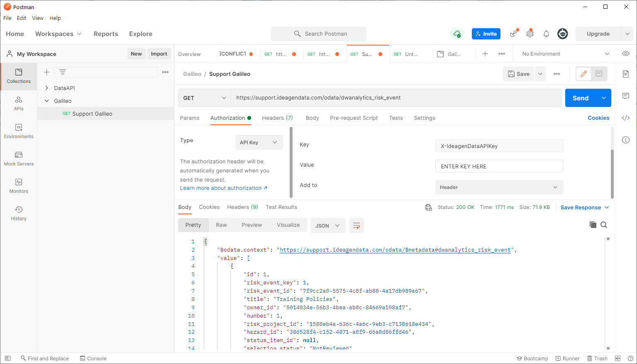Open the Cookies link
The image size is (637, 364).
click(598, 118)
